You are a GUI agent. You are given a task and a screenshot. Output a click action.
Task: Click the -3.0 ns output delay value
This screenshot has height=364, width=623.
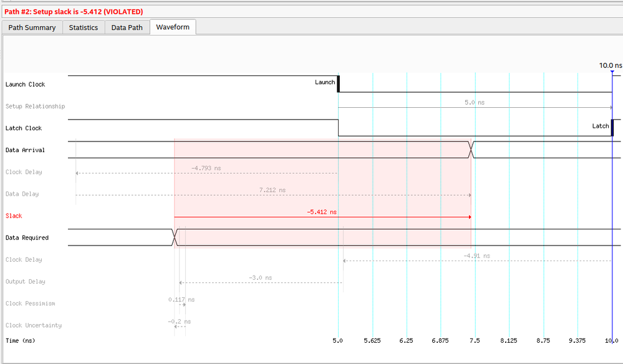(261, 277)
